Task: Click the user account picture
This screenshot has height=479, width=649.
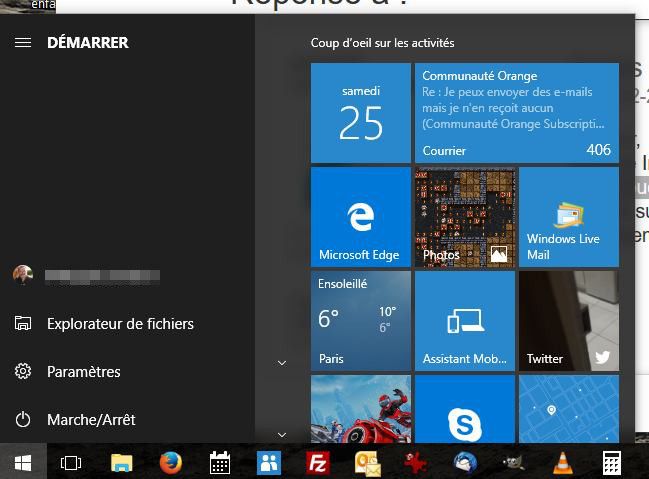Action: click(x=23, y=275)
